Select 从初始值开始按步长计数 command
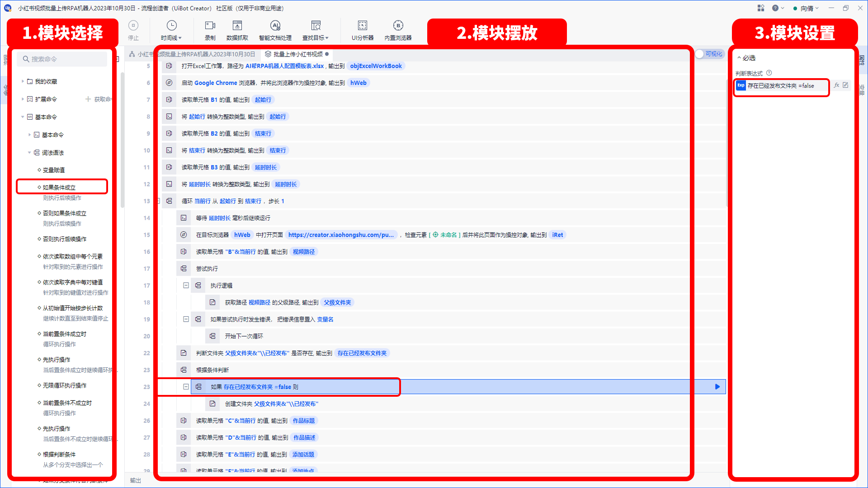Screen dimensions: 868x488 pyautogui.click(x=73, y=308)
